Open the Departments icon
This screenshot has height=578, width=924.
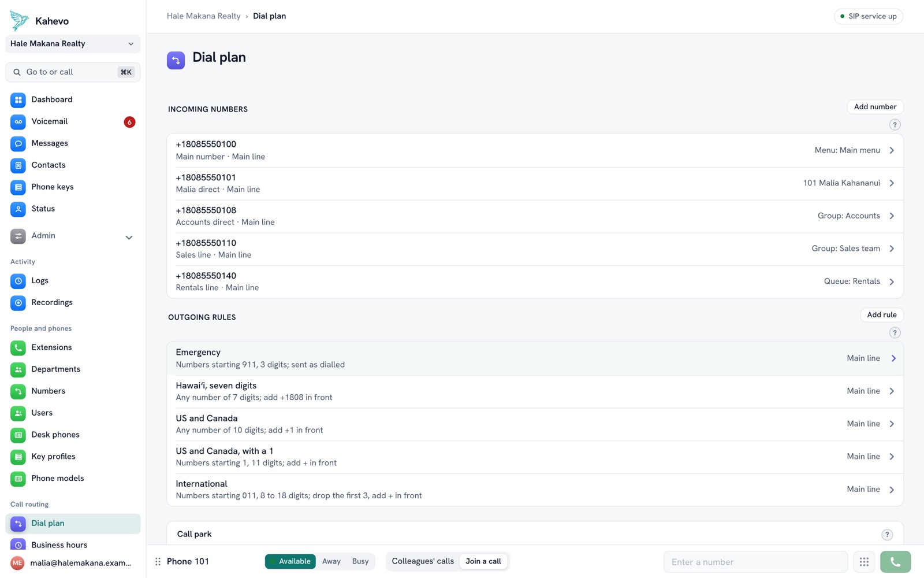18,370
